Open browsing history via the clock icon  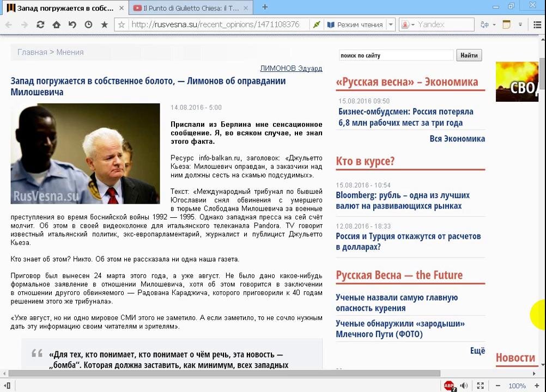click(x=87, y=24)
